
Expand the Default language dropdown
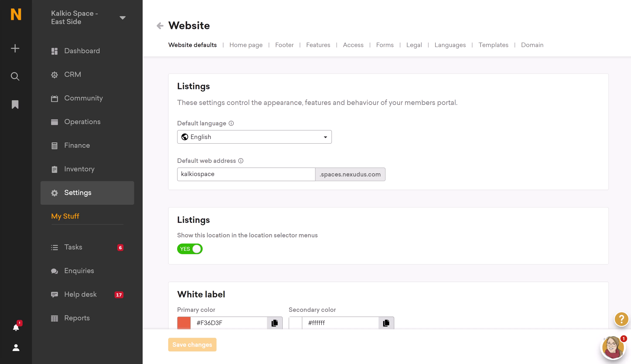pyautogui.click(x=254, y=137)
